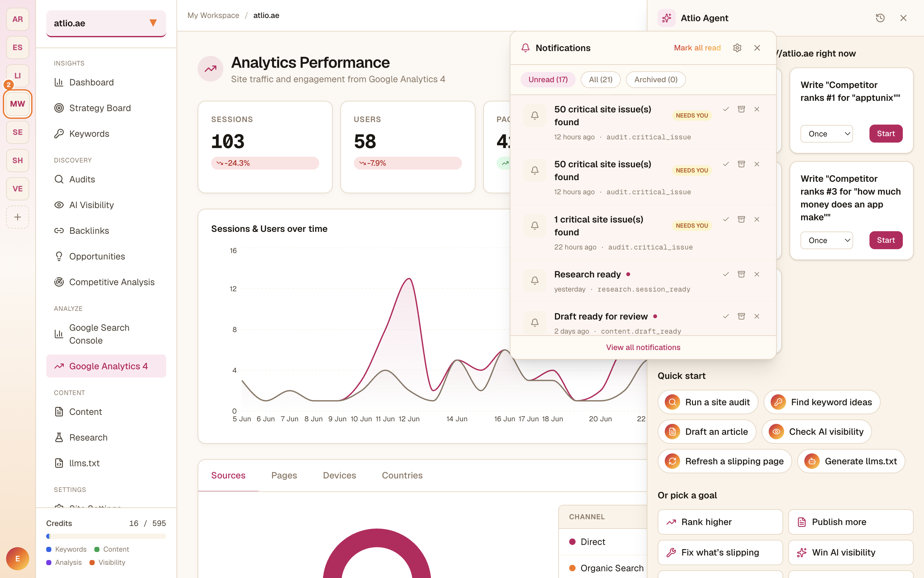Click Mark all read
This screenshot has width=924, height=578.
(697, 48)
